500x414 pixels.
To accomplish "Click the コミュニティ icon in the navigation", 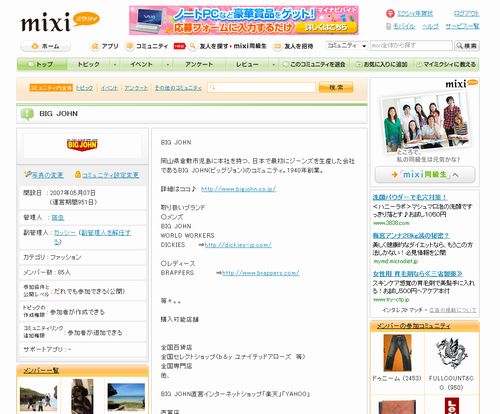I will (129, 46).
